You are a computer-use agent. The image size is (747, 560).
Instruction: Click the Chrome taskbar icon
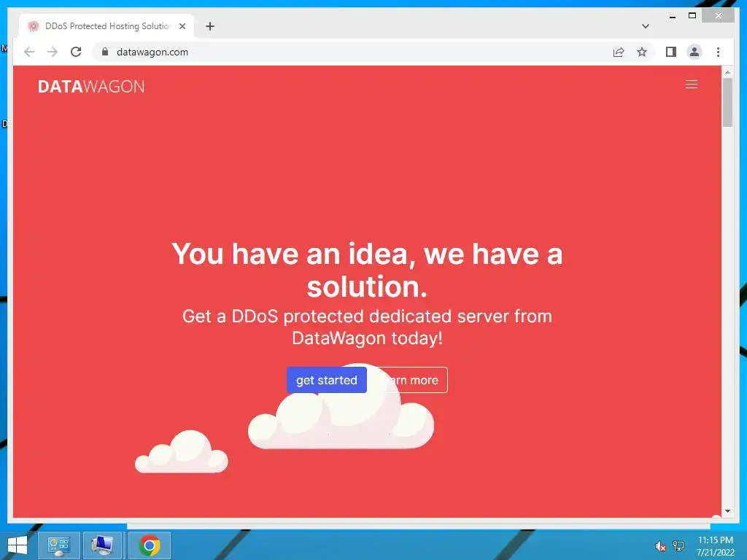click(149, 545)
